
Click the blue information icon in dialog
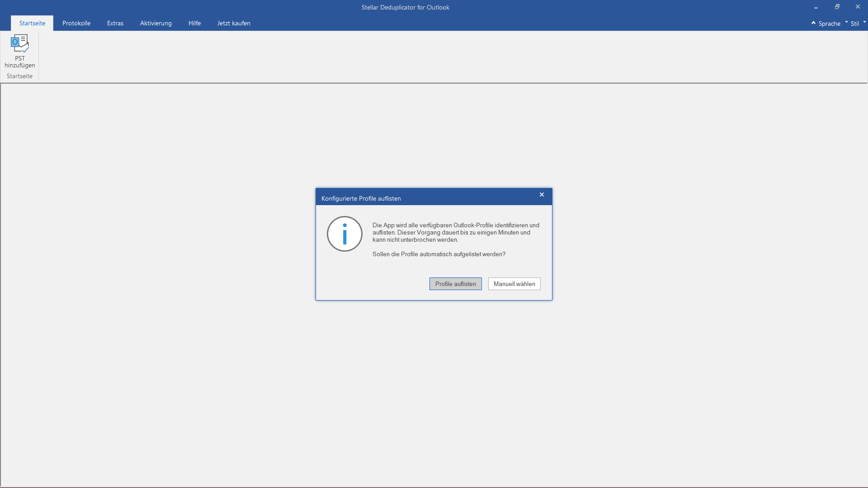click(344, 234)
